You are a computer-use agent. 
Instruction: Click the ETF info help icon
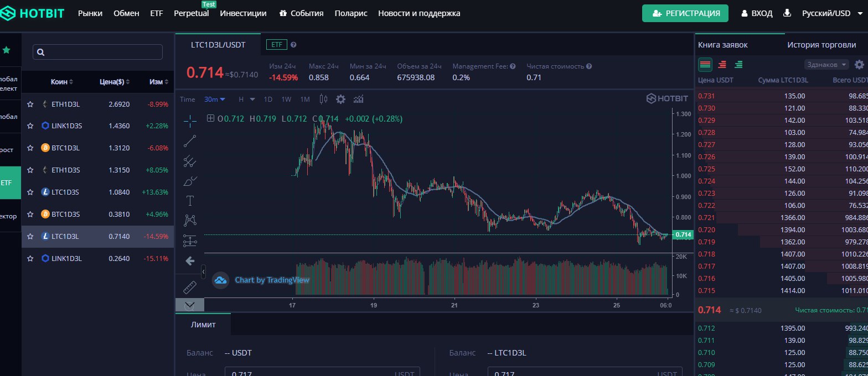click(x=293, y=45)
